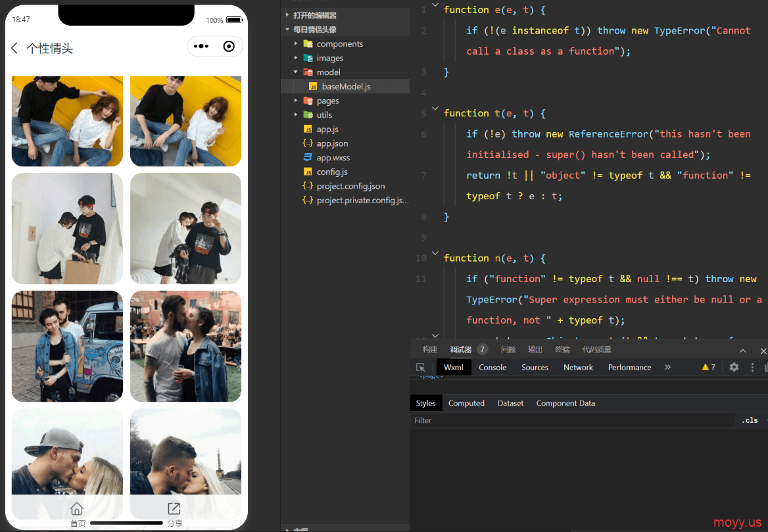Open the second-row right couple avatar
The height and width of the screenshot is (532, 768).
click(x=185, y=228)
